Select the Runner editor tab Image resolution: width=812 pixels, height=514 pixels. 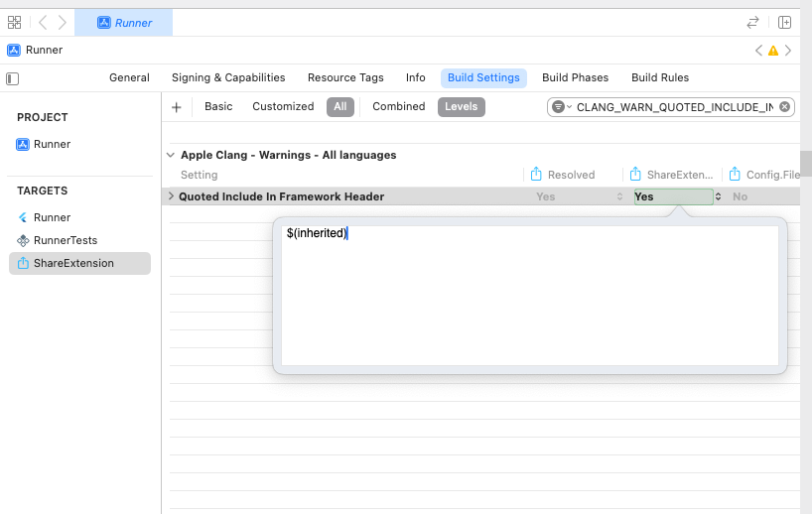point(124,23)
